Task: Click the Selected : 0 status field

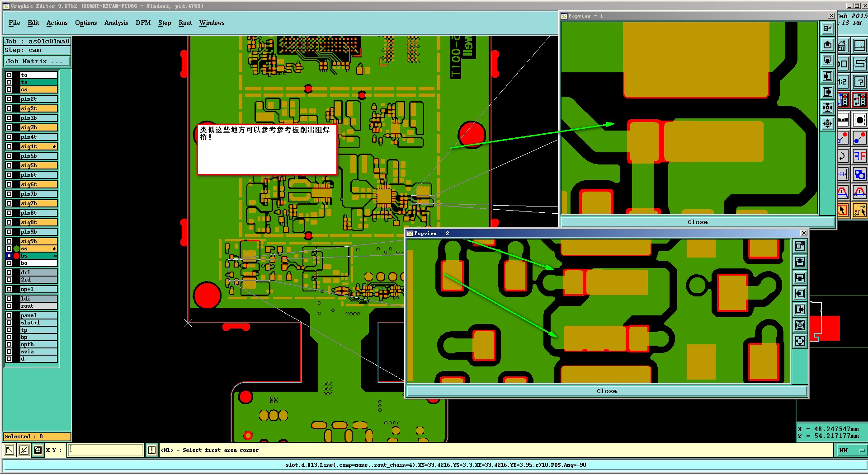Action: pyautogui.click(x=37, y=436)
